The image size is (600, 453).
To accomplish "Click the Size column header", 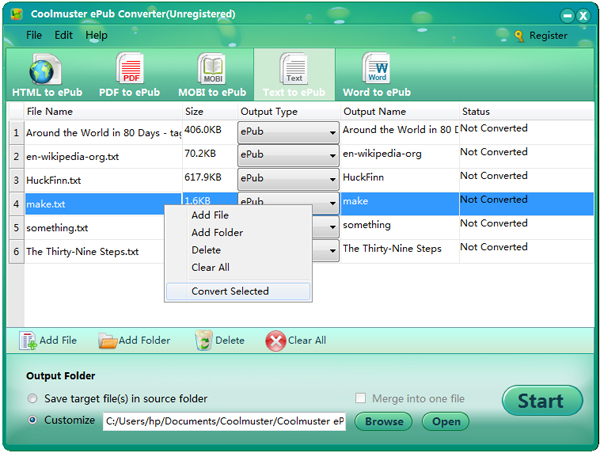I will [210, 111].
